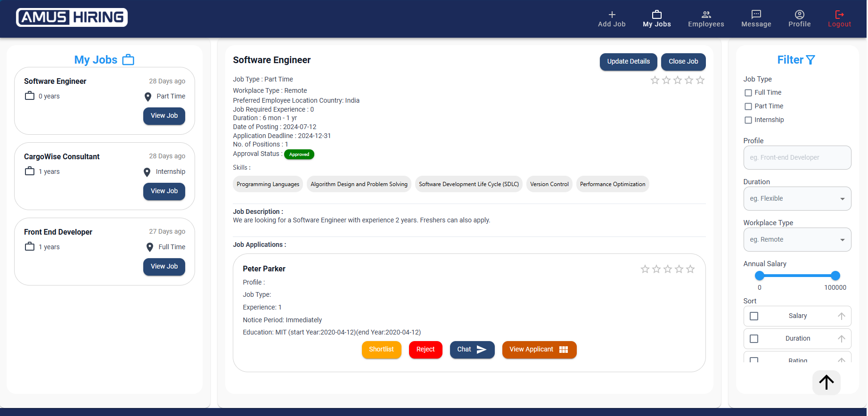Check the Internship filter

pyautogui.click(x=749, y=120)
